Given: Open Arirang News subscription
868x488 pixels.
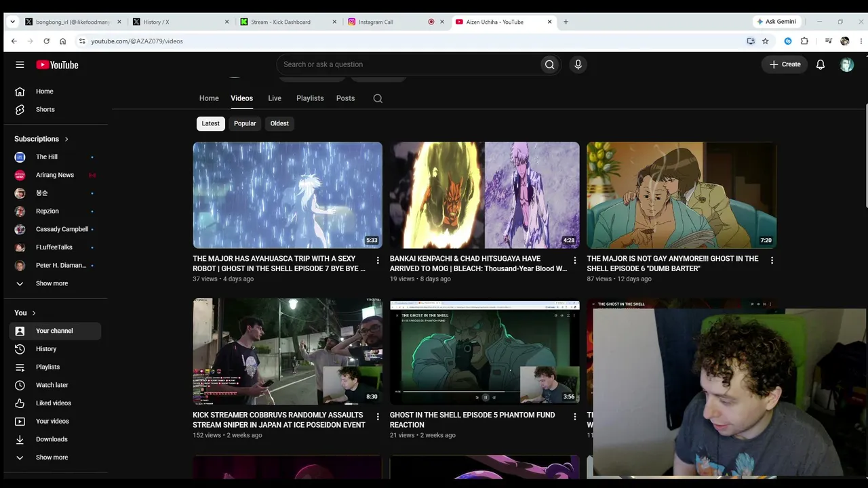Looking at the screenshot, I should [x=55, y=175].
